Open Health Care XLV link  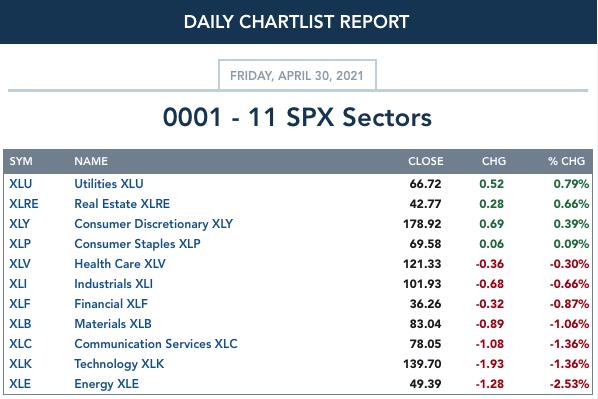(x=120, y=264)
